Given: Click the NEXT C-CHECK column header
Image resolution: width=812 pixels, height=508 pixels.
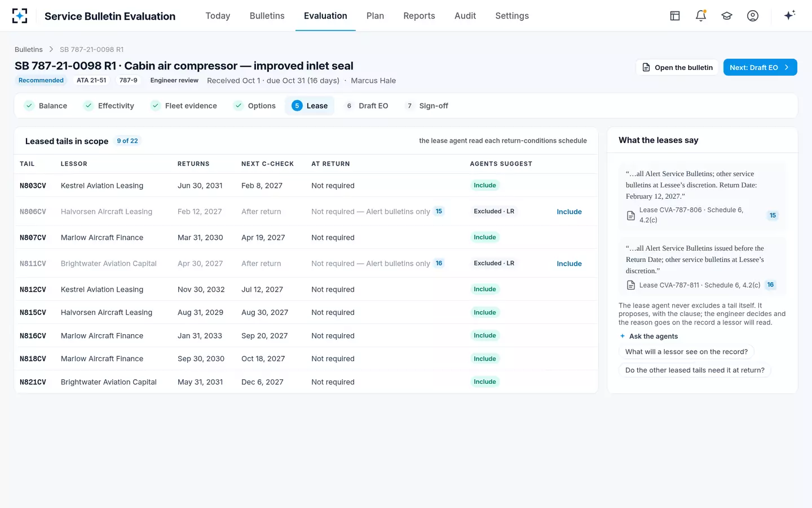Looking at the screenshot, I should [x=267, y=164].
